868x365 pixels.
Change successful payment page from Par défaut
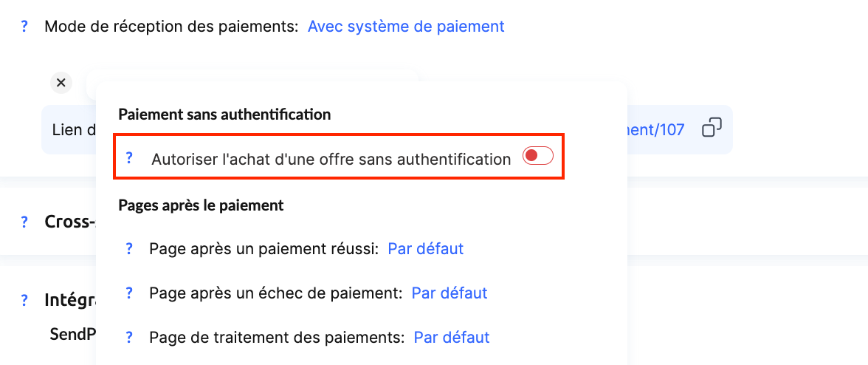click(x=426, y=249)
